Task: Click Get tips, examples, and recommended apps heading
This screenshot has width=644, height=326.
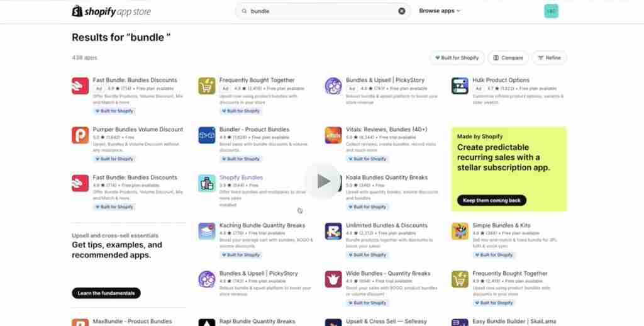Action: [x=117, y=250]
